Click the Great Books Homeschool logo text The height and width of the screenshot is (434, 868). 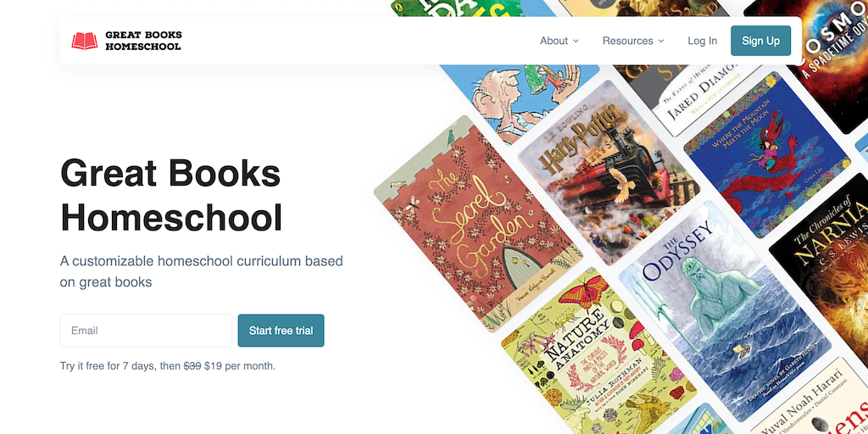coord(143,41)
